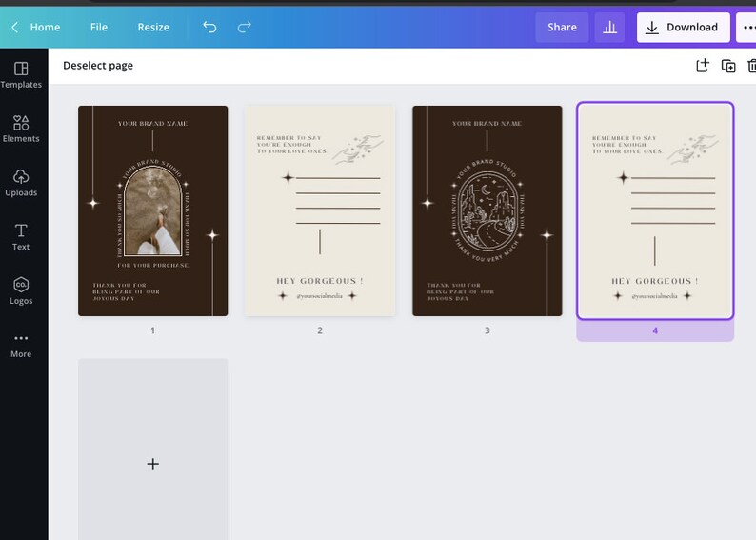Screen dimensions: 756x540
Task: Open the File menu
Action: point(99,27)
